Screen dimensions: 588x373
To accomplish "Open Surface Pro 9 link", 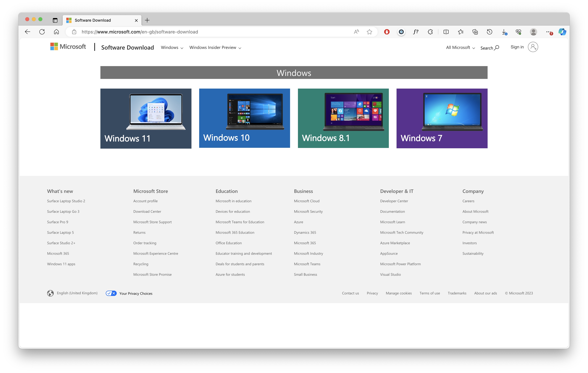I will click(57, 222).
